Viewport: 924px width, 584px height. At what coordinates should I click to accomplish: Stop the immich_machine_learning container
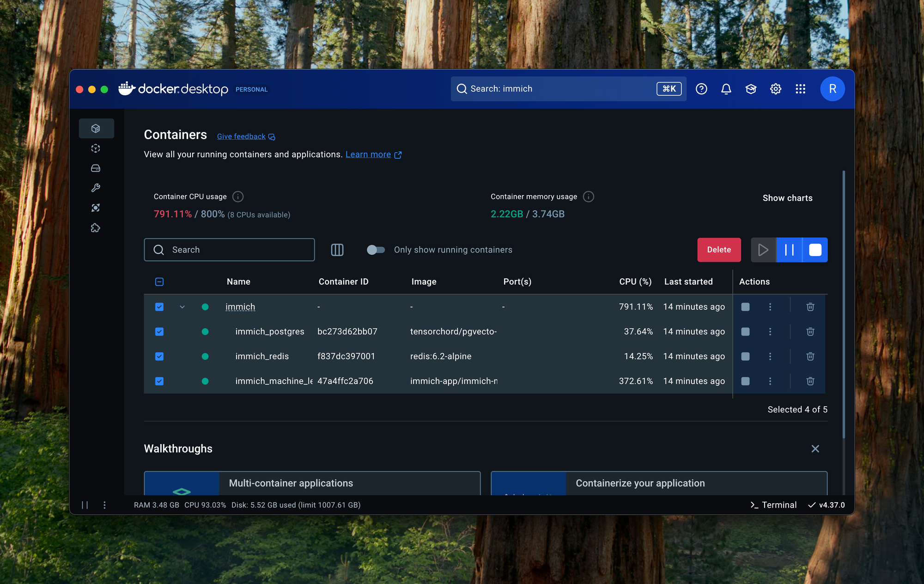[745, 381]
